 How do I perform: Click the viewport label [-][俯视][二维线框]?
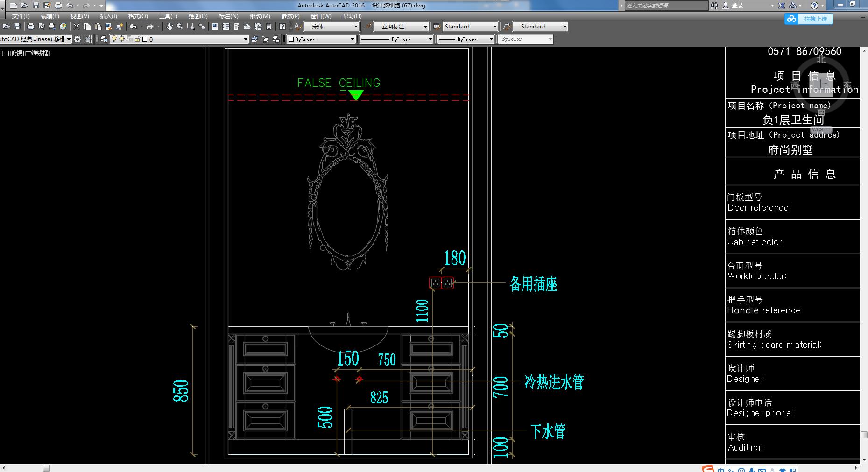(26, 53)
